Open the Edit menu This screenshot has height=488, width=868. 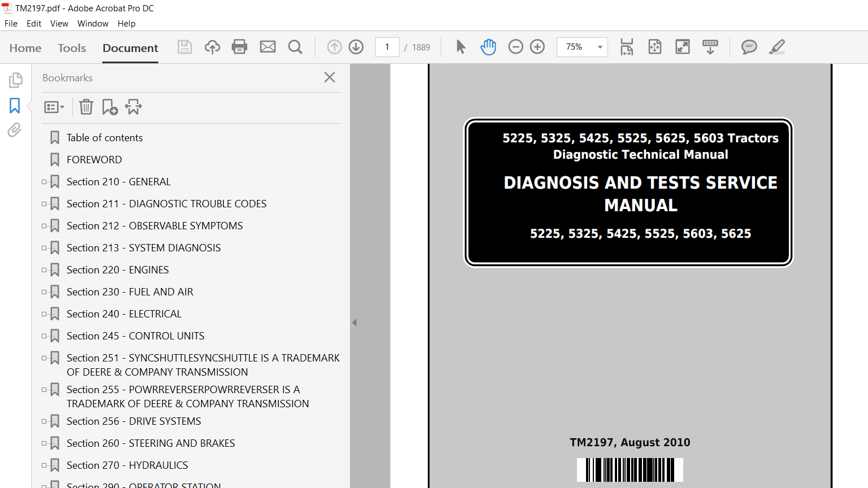34,24
